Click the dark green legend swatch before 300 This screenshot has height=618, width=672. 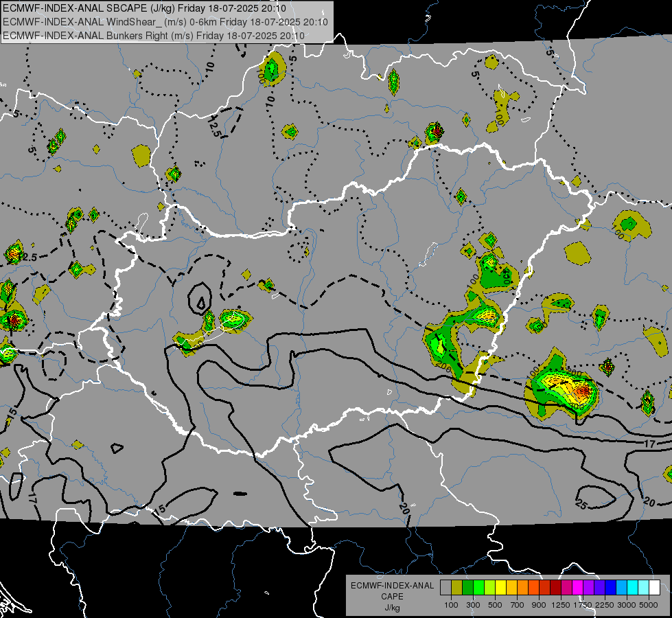click(x=468, y=588)
